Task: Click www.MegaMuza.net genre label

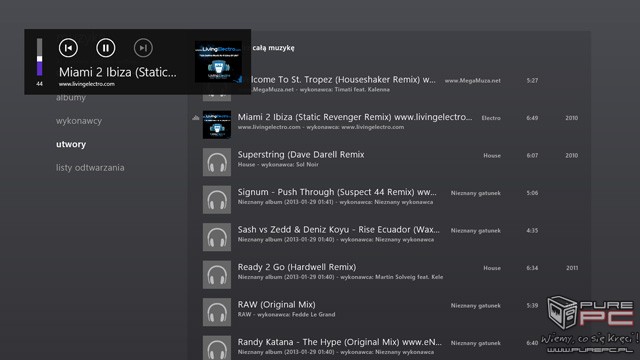Action: [x=473, y=81]
